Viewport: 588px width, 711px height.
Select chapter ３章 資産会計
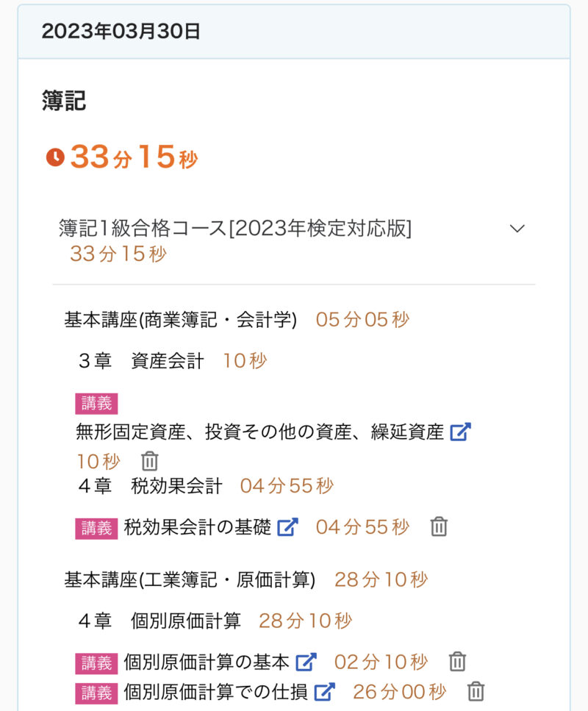point(141,361)
